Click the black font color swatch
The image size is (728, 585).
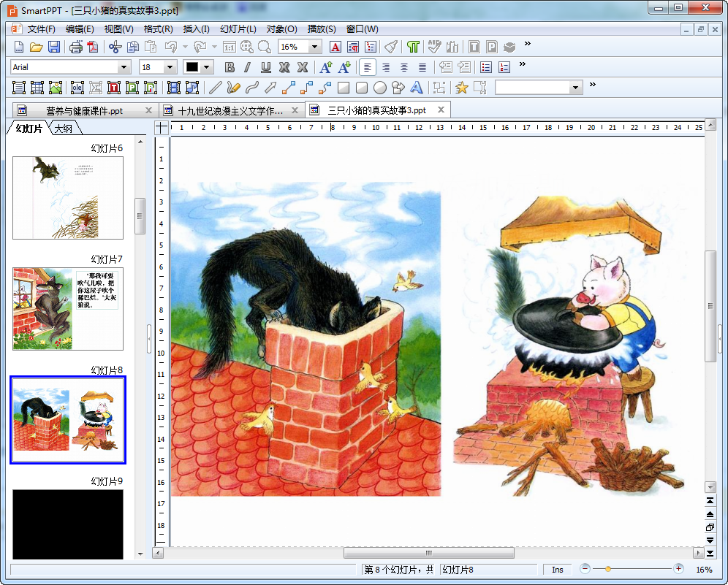(x=192, y=67)
